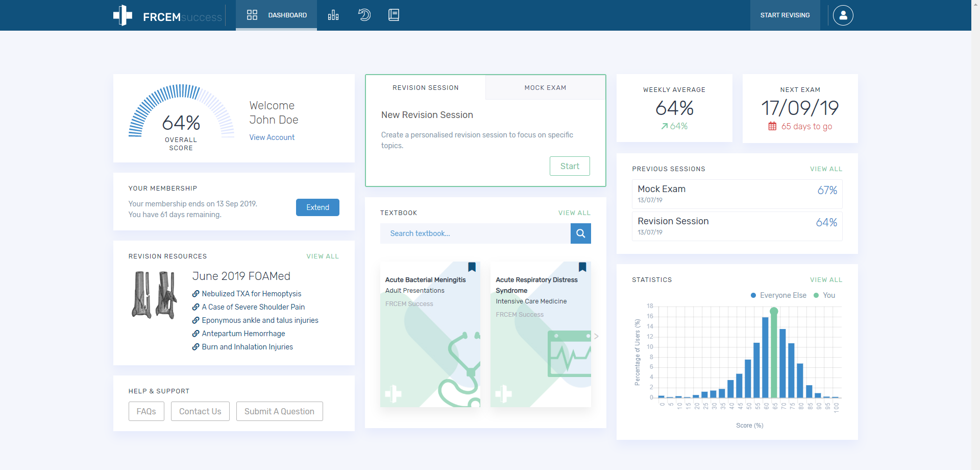Toggle bookmark on Acute Bacterial Meningitis card
This screenshot has width=980, height=470.
[472, 267]
